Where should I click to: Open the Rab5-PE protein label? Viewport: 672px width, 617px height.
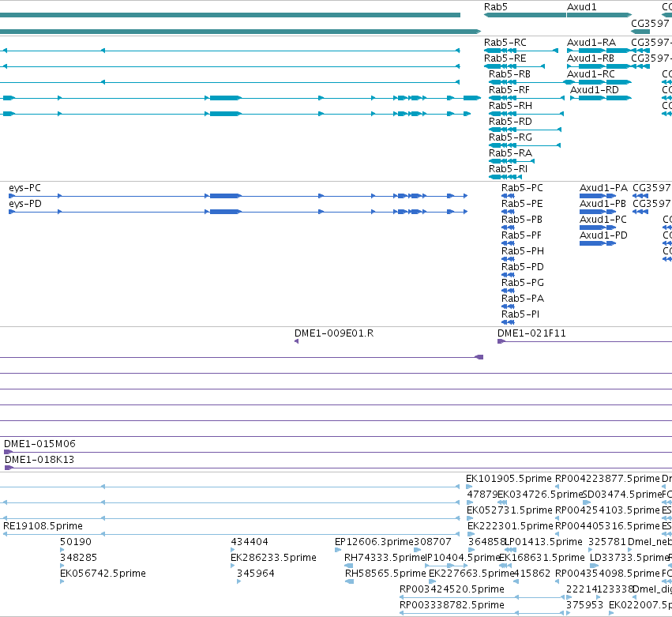[522, 204]
